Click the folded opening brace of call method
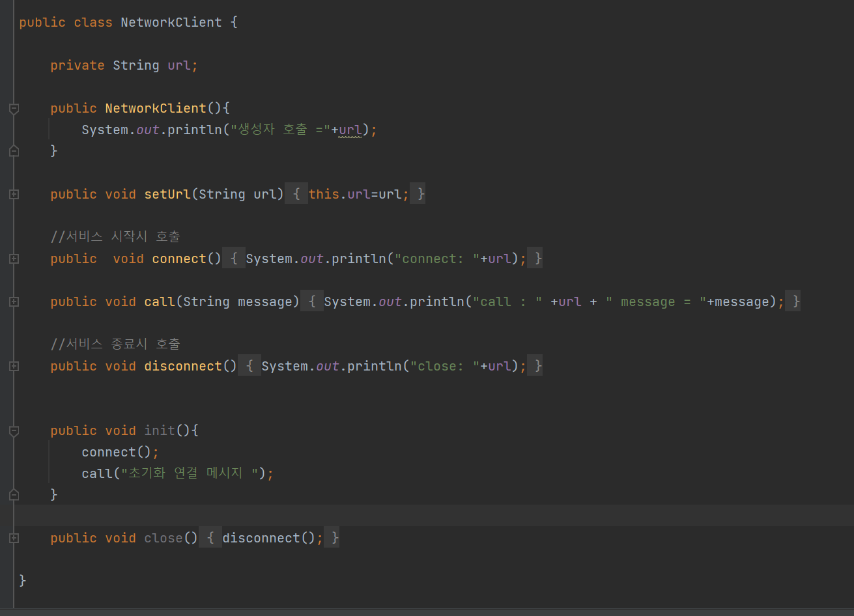This screenshot has width=854, height=616. pos(312,301)
